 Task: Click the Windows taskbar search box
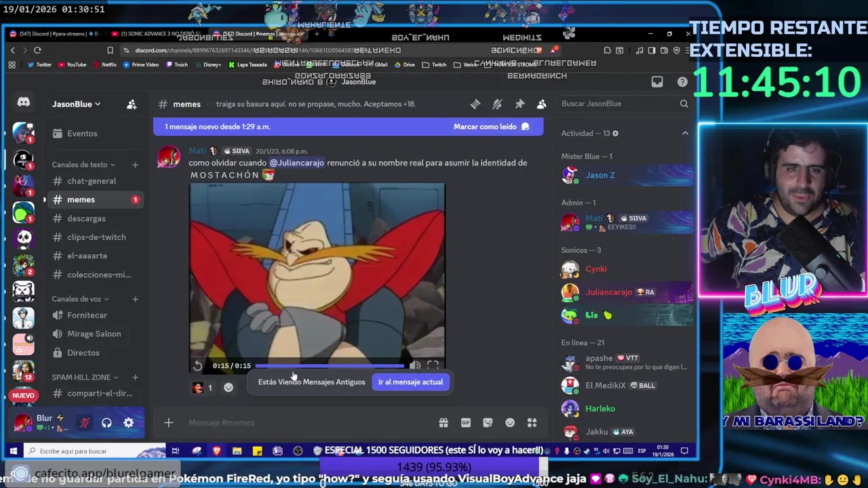click(95, 451)
